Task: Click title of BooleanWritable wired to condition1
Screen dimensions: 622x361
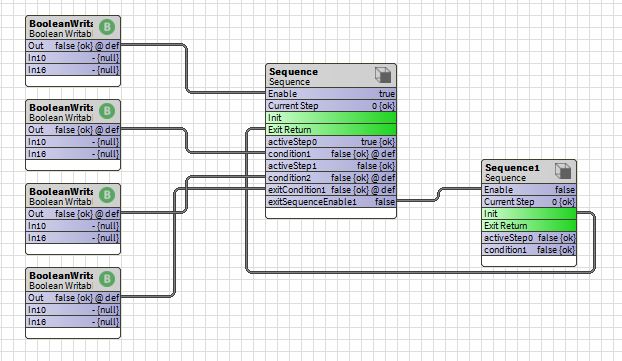Action: pyautogui.click(x=61, y=108)
